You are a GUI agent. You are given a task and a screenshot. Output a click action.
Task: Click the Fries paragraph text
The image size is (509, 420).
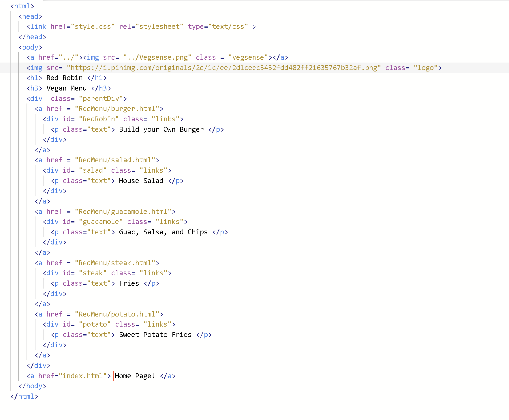(x=129, y=283)
